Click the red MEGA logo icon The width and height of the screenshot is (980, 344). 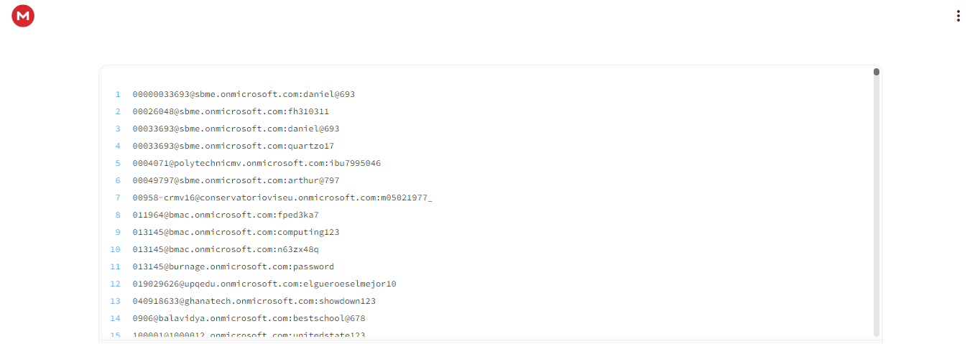(23, 15)
